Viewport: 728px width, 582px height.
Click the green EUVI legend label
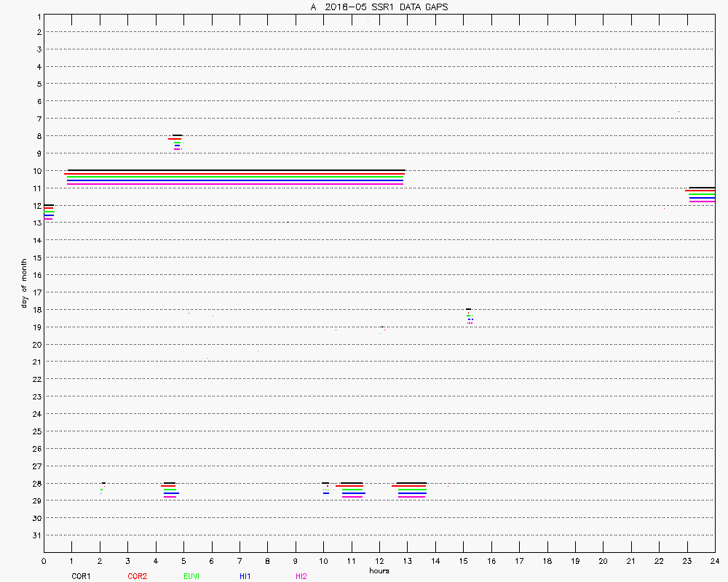[191, 576]
